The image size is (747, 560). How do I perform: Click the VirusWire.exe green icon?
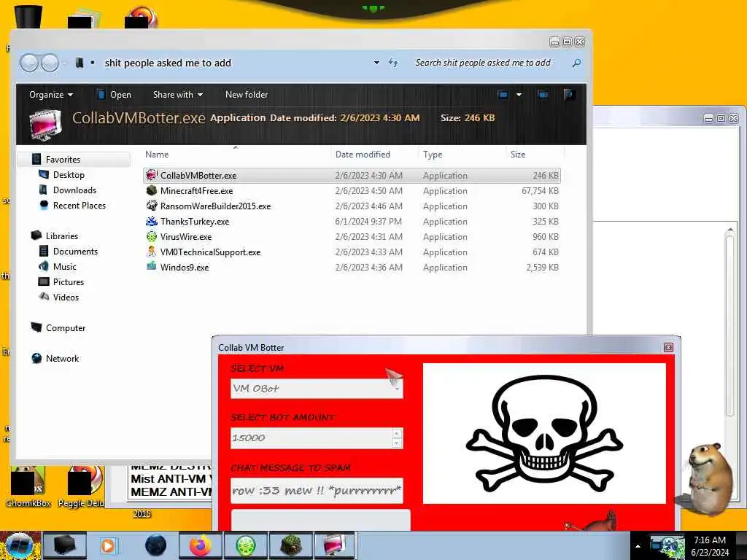point(152,236)
